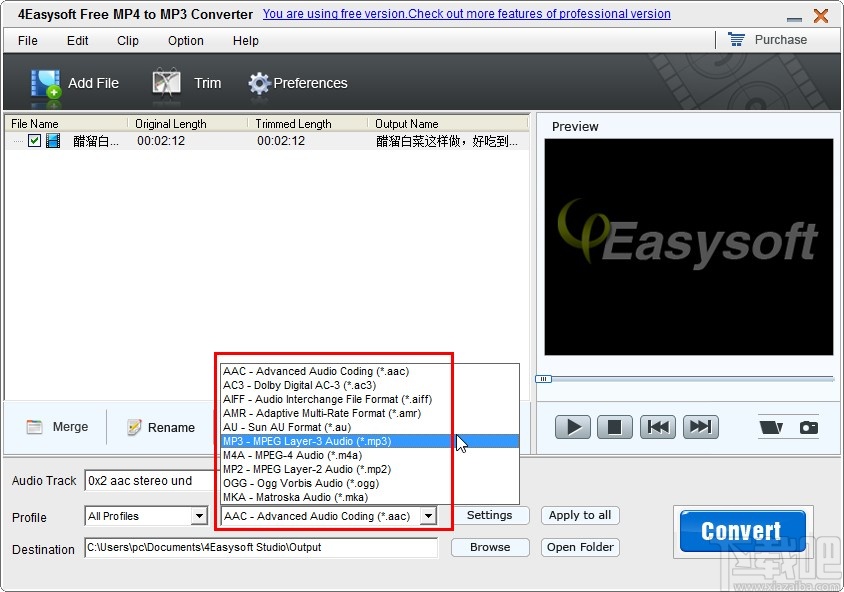Click the professional version upgrade link
The image size is (844, 592).
466,14
